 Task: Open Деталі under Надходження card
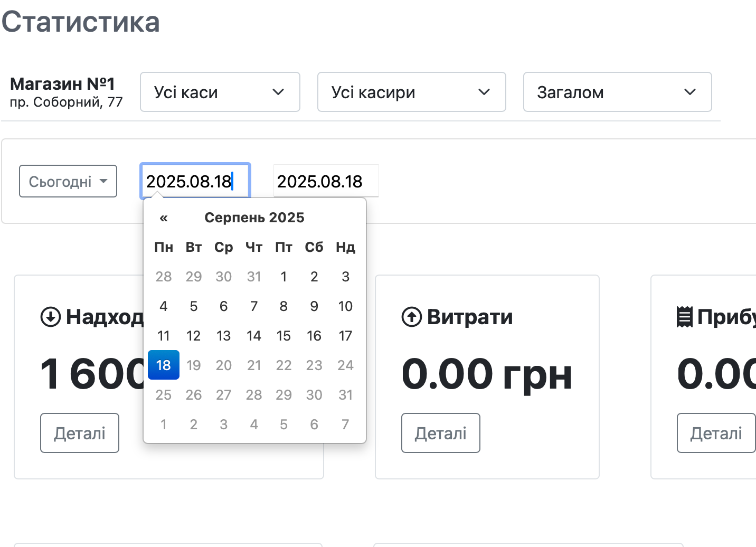coord(80,433)
